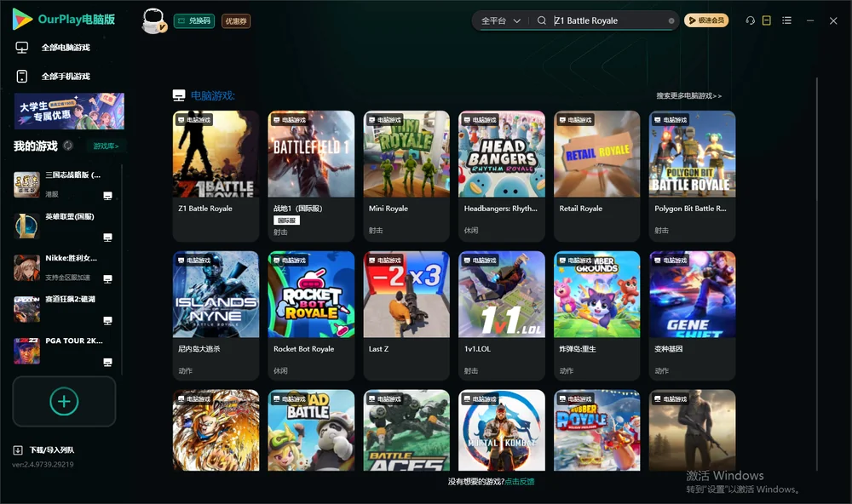Open the 大学生专属优惠 promo banner
This screenshot has height=504, width=852.
click(x=69, y=112)
